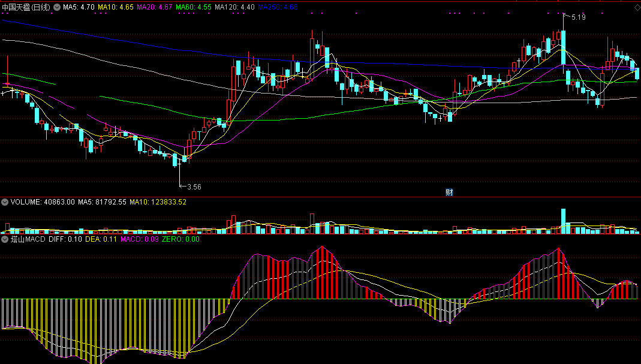
Task: Select the 中国天盈(日线) chart title
Action: click(26, 7)
